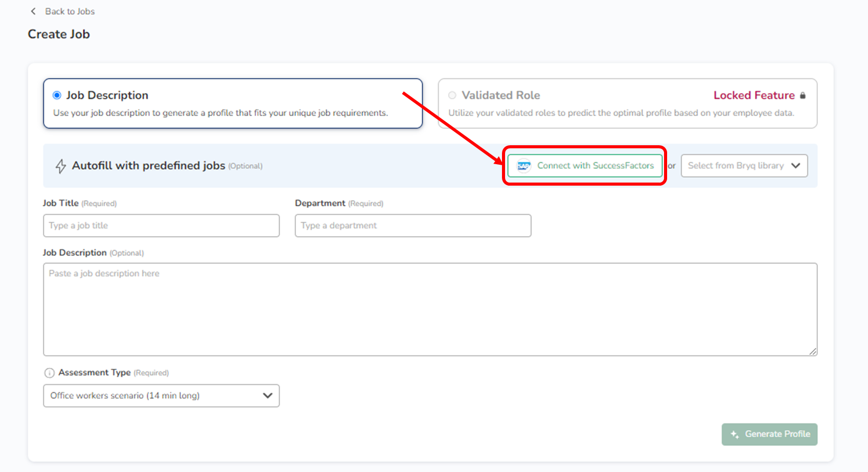Select the Validated Role radio button
Screen dimensions: 868x472
(x=452, y=95)
